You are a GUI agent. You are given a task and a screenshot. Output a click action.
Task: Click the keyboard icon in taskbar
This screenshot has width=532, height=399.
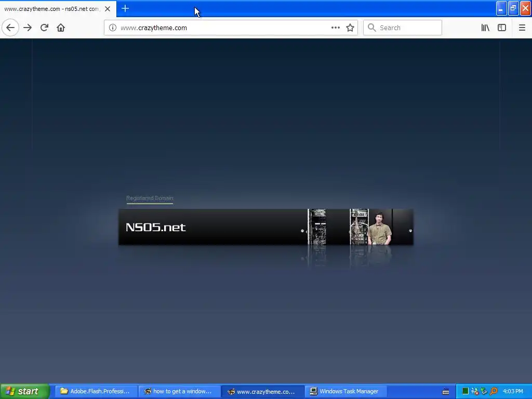click(x=446, y=392)
